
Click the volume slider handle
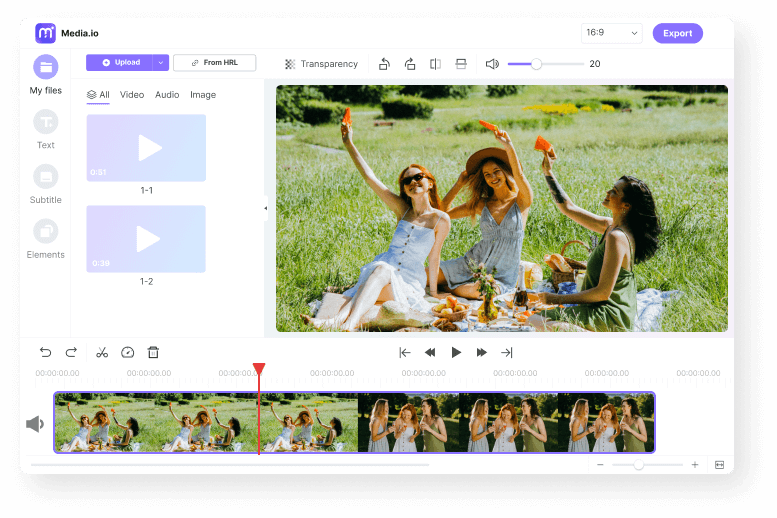536,64
